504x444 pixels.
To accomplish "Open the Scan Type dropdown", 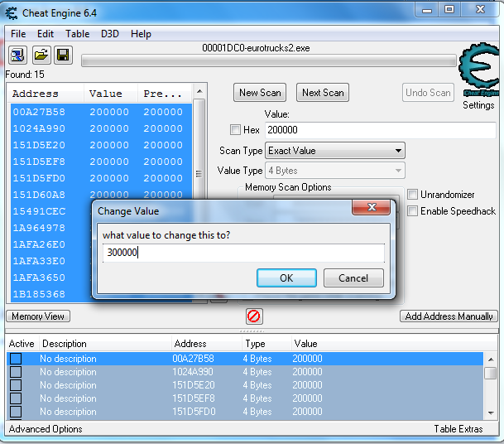I will (334, 151).
